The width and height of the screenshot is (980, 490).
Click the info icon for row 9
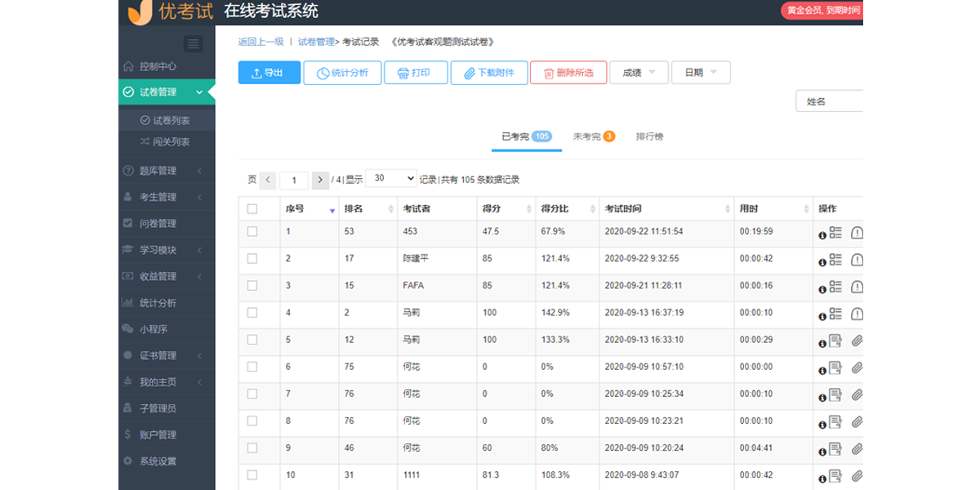[x=822, y=450]
